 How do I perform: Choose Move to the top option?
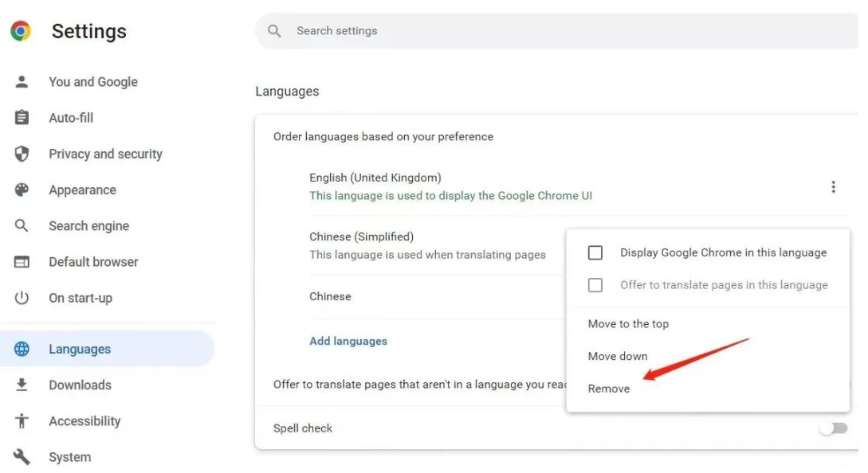628,323
